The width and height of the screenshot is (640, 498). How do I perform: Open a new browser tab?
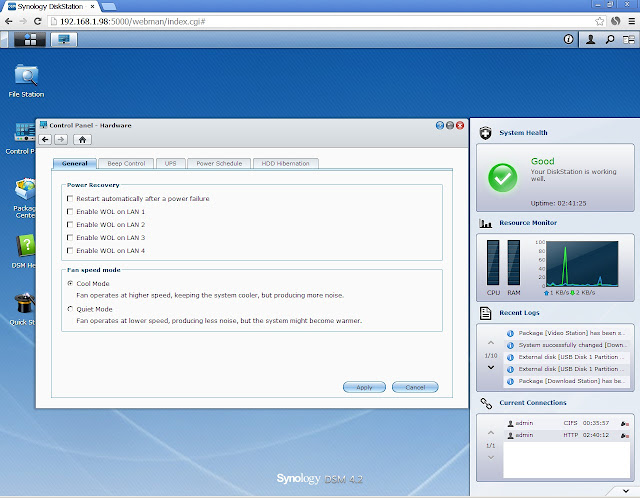109,7
